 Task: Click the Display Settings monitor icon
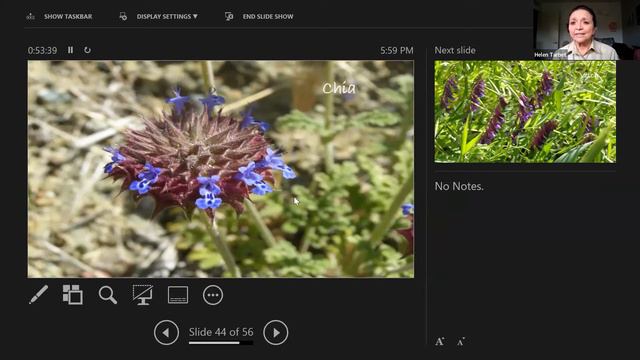[x=123, y=16]
